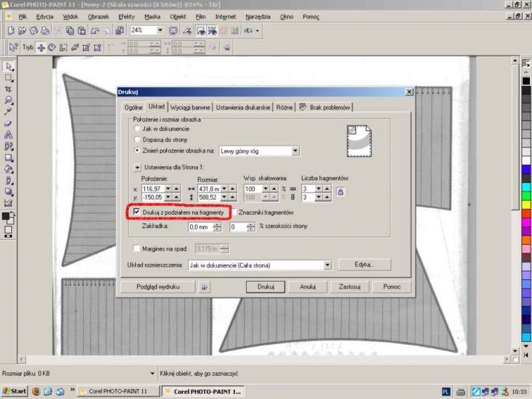
Task: Click the Firefox icon in the taskbar
Action: click(37, 392)
